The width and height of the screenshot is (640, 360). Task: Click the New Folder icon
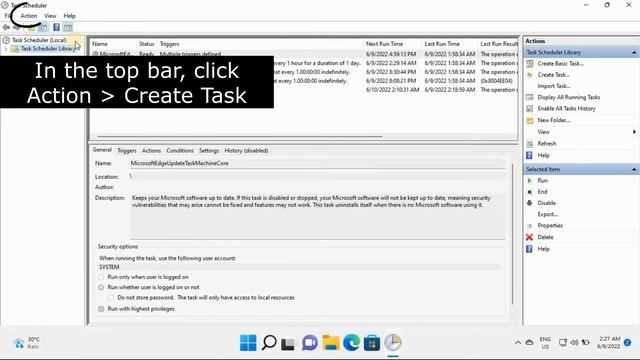pyautogui.click(x=530, y=120)
